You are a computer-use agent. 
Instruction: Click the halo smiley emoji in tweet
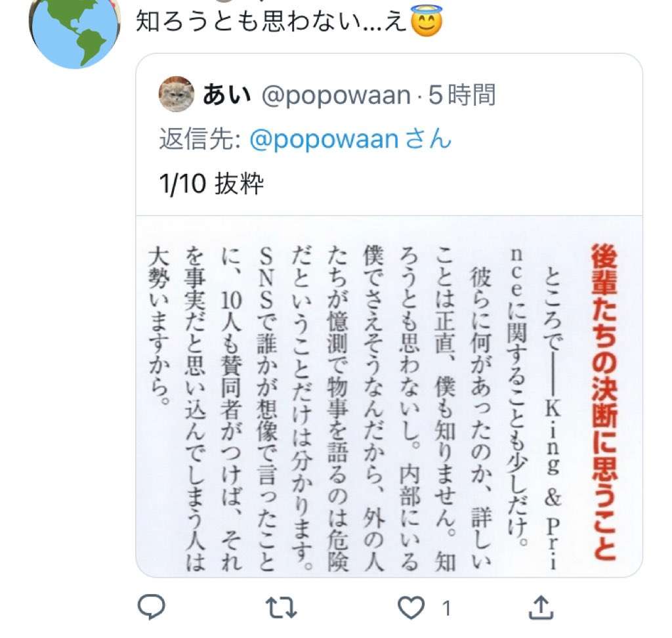coord(426,20)
